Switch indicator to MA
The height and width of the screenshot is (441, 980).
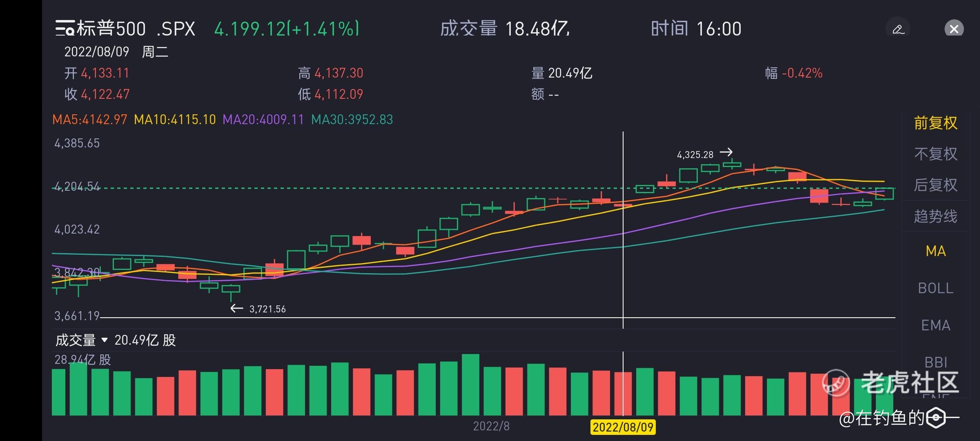pos(935,251)
